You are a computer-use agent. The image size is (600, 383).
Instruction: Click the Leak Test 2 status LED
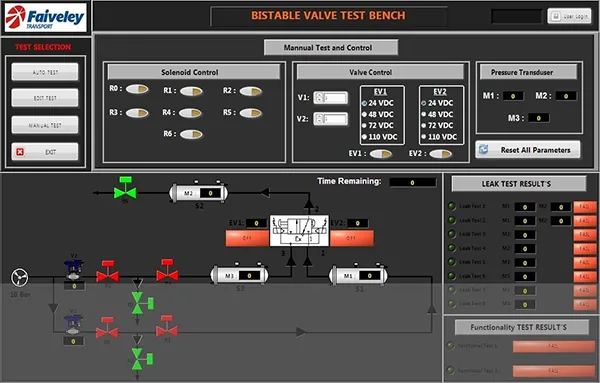pos(452,220)
